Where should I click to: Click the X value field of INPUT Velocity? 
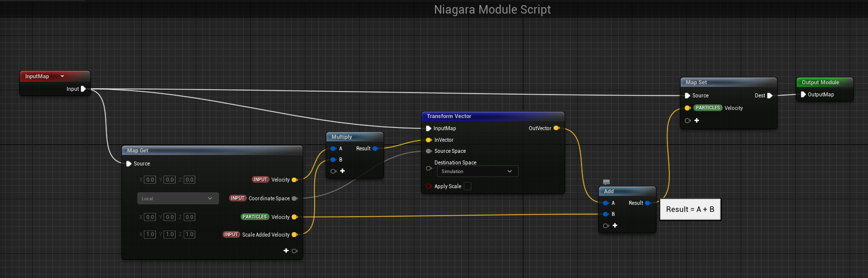pyautogui.click(x=150, y=180)
